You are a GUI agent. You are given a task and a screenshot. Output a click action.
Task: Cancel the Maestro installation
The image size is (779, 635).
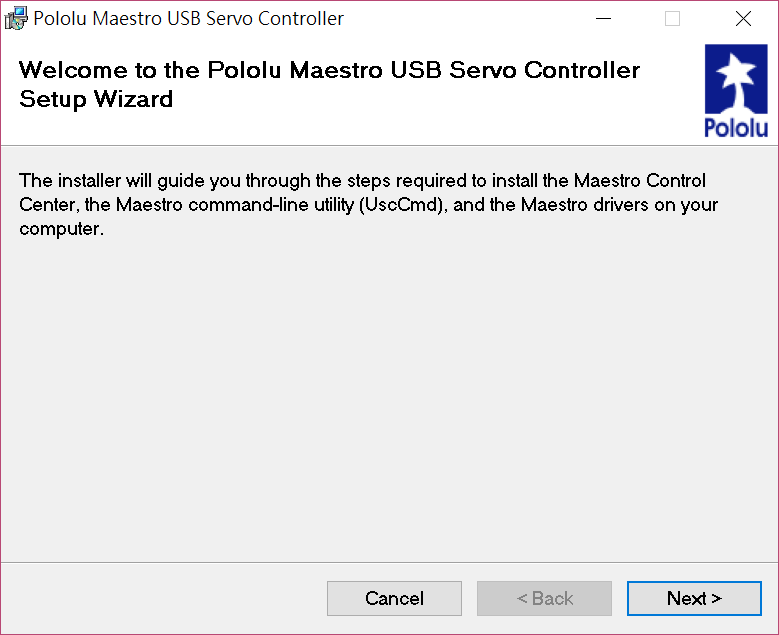394,598
